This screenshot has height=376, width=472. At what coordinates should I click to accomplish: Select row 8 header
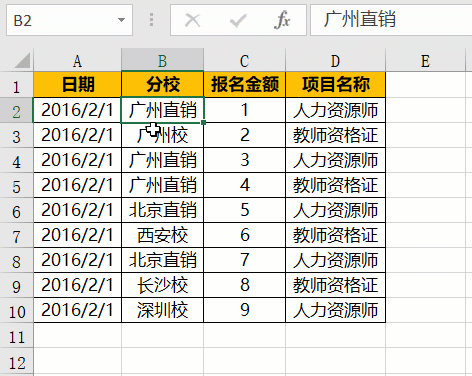(17, 260)
